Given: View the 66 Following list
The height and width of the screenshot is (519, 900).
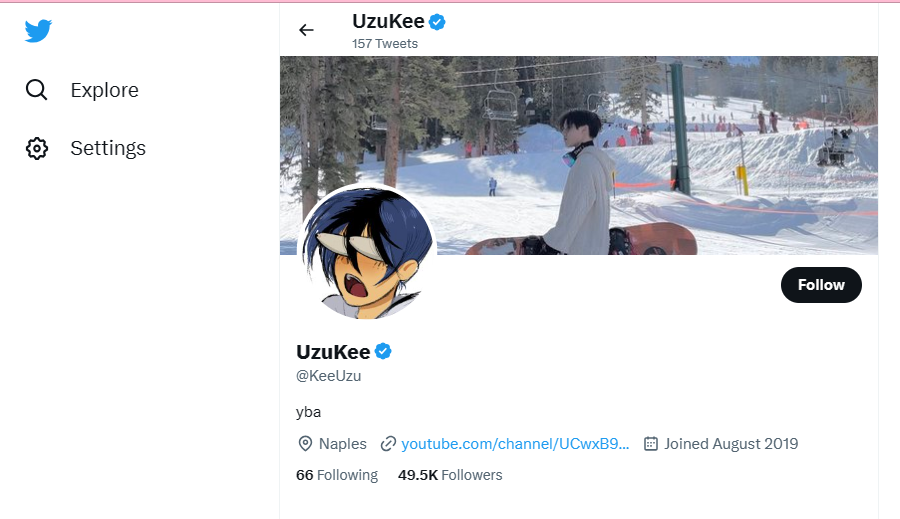Looking at the screenshot, I should point(337,475).
